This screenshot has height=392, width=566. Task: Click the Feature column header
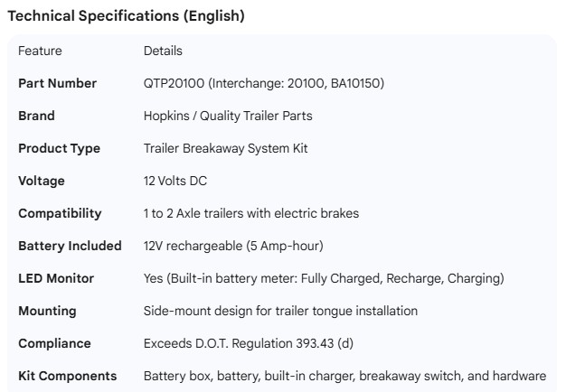[x=40, y=51]
